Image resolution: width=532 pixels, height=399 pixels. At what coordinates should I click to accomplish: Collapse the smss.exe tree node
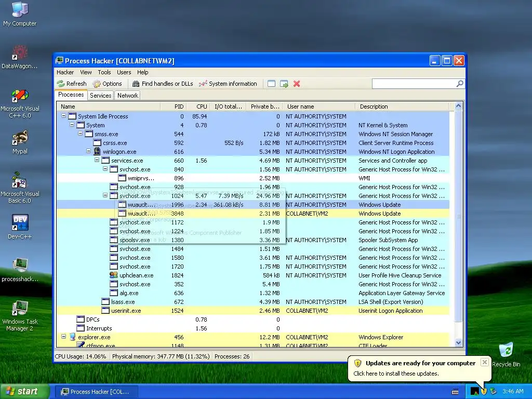[80, 134]
